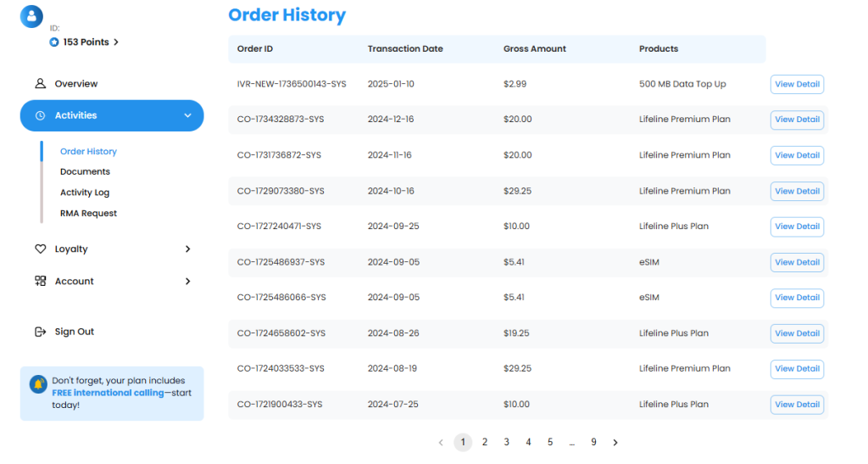View Detail for order CO-1729073380-SYS
This screenshot has height=464, width=868.
click(797, 191)
